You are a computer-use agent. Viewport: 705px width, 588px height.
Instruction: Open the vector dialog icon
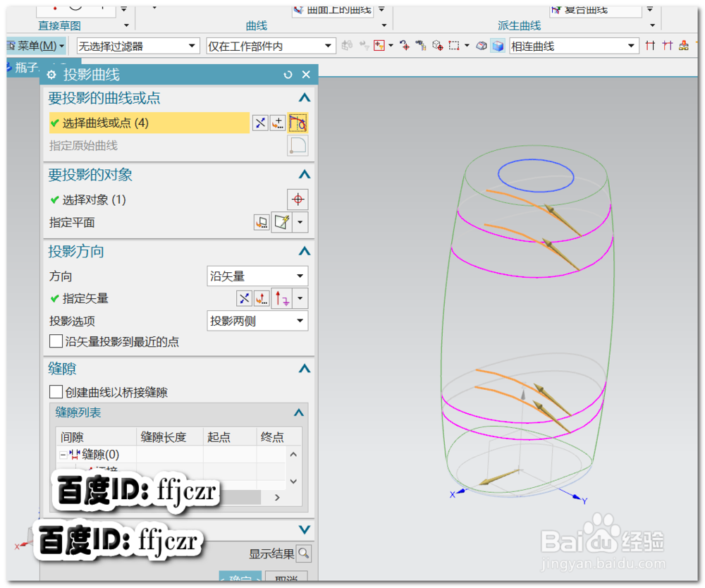pos(262,298)
